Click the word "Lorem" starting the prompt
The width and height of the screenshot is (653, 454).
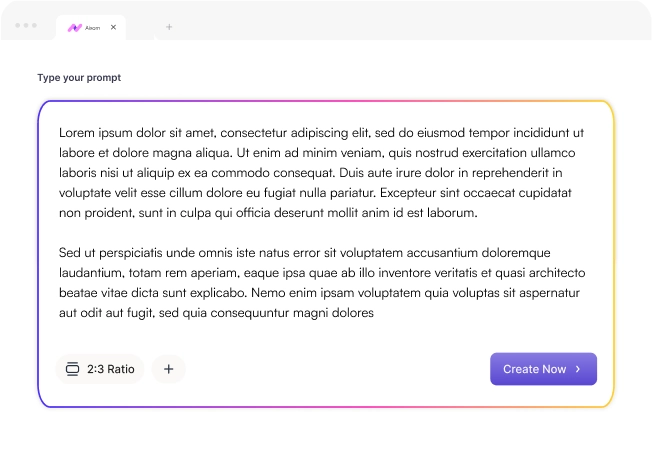point(76,132)
